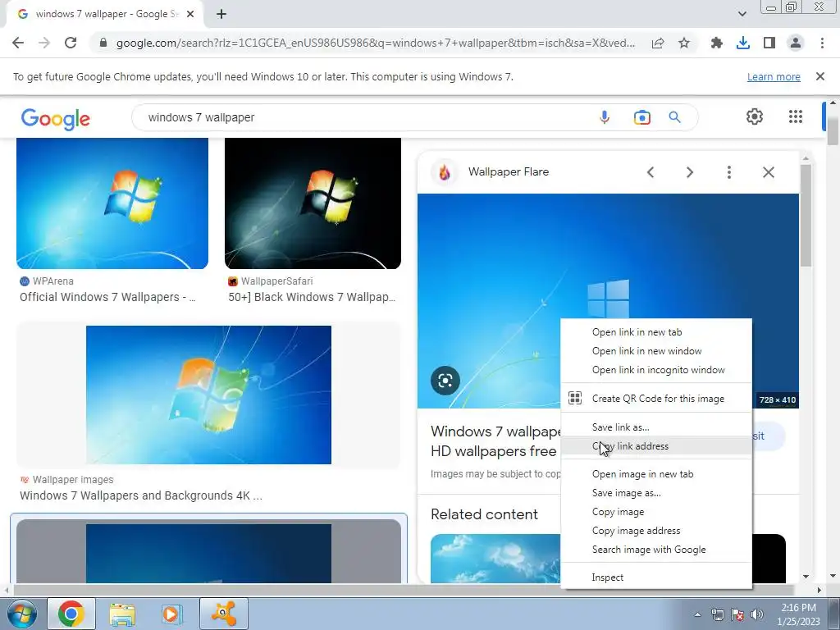Select Copy link address
840x630 pixels.
[x=656, y=445]
